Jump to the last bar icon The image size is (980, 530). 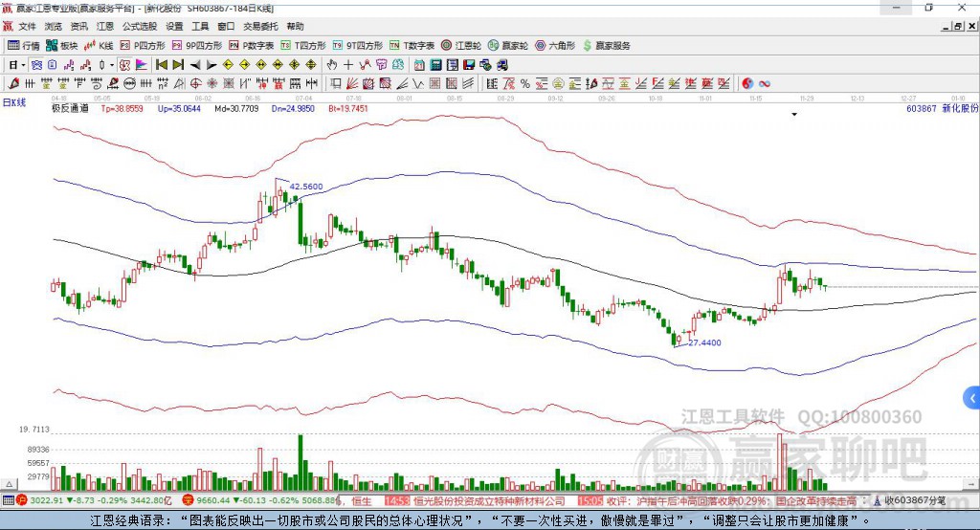178,65
